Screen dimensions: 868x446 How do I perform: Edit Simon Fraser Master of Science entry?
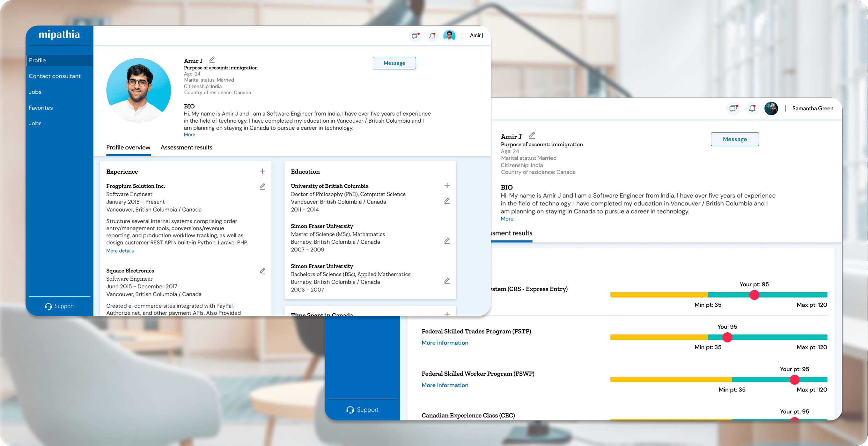pyautogui.click(x=447, y=241)
